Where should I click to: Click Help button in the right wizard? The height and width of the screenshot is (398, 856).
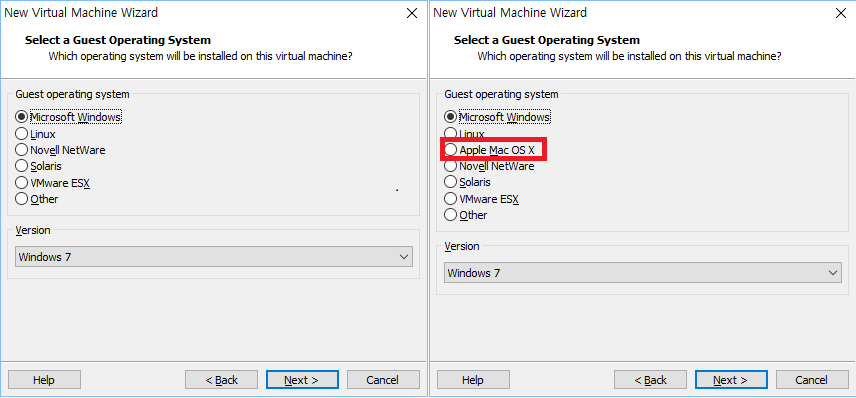473,380
